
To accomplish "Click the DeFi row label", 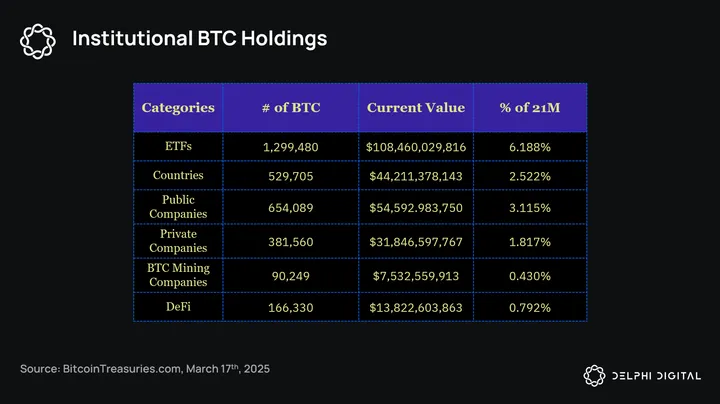I will click(178, 306).
